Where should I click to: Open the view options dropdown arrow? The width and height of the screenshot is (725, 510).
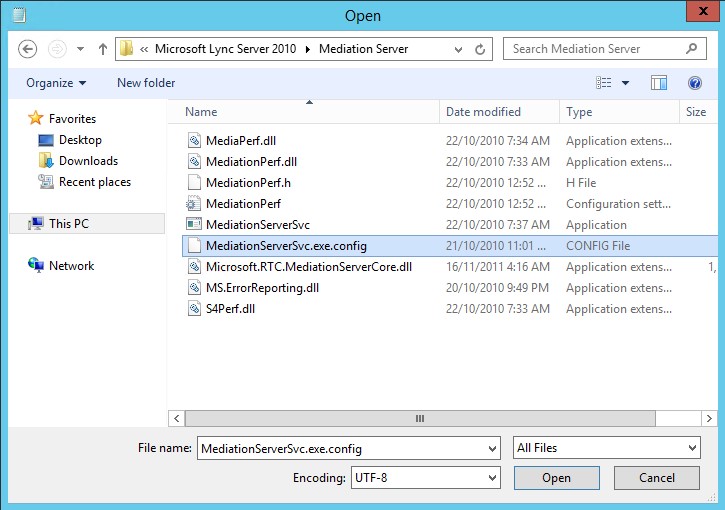(626, 83)
